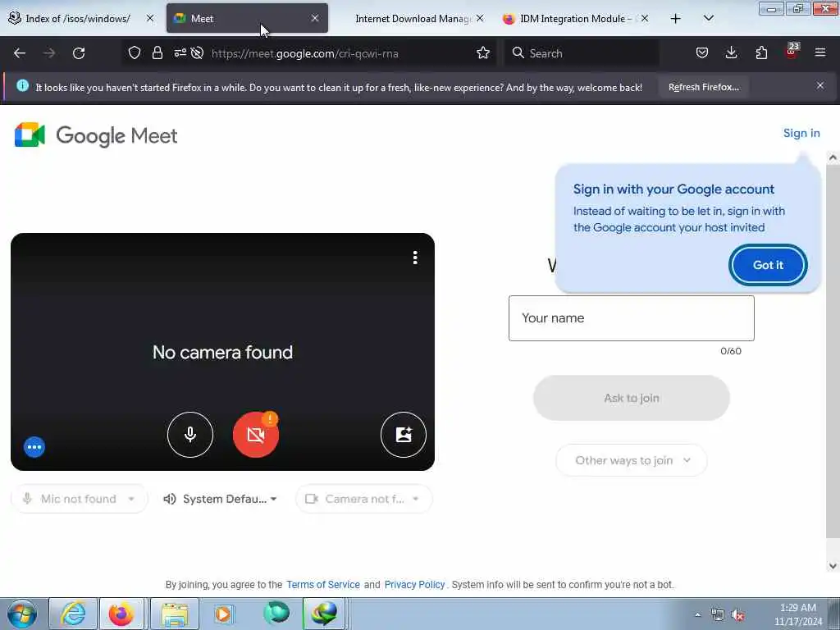Open the three-dot menu in the video preview
840x630 pixels.
[415, 258]
